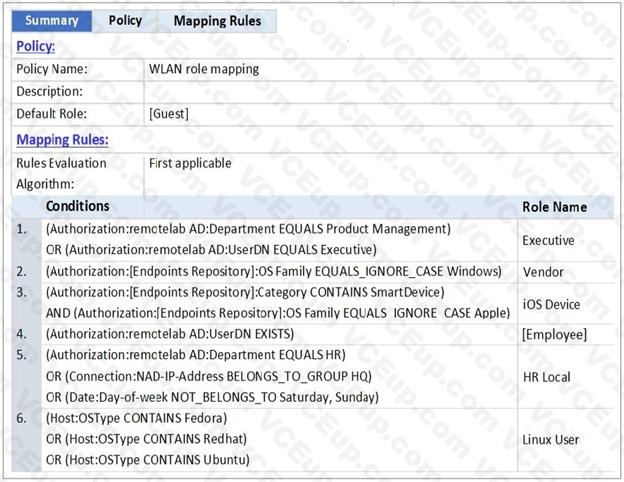The width and height of the screenshot is (624, 482).
Task: Select the iOS Device role name
Action: pyautogui.click(x=551, y=304)
